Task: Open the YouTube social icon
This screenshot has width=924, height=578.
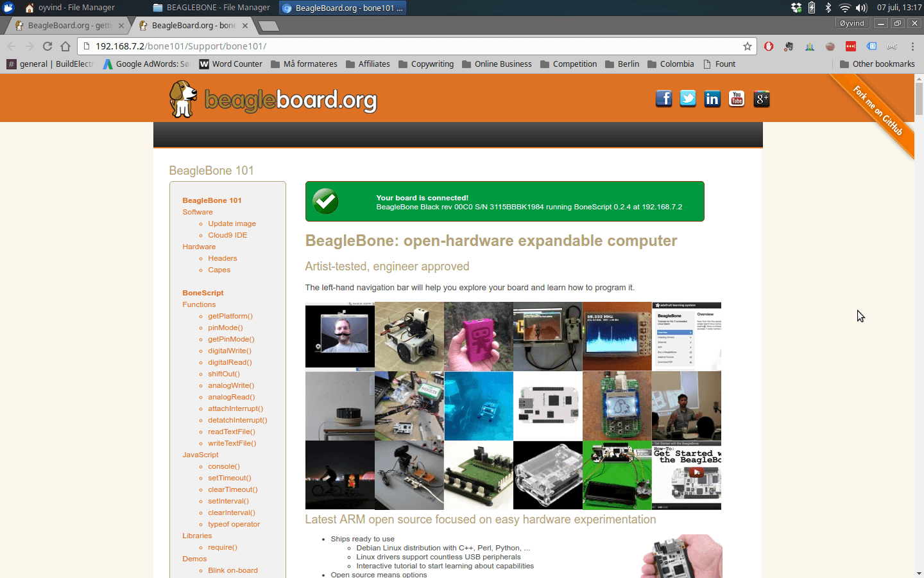Action: click(737, 99)
